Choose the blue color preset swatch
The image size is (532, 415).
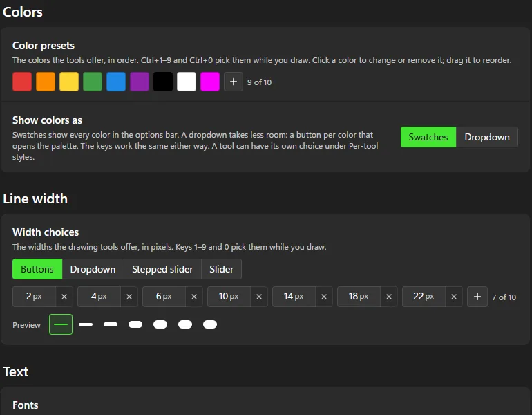pos(116,82)
